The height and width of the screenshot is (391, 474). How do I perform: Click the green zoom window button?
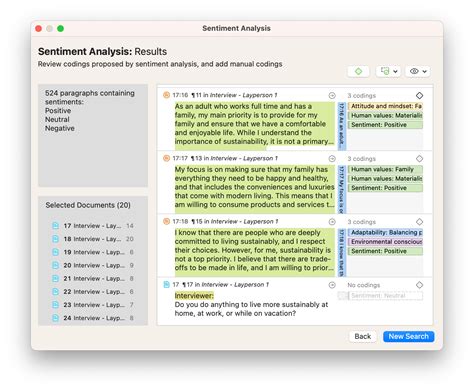point(60,29)
